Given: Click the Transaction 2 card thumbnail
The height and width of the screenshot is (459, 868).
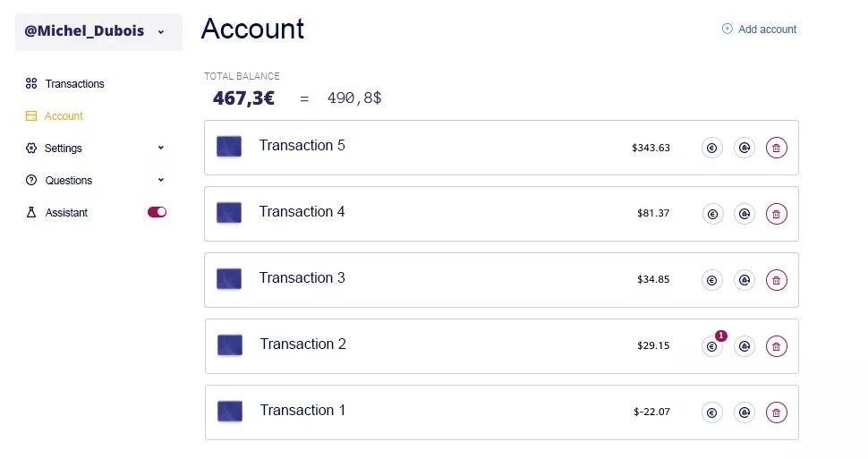Looking at the screenshot, I should pyautogui.click(x=230, y=345).
